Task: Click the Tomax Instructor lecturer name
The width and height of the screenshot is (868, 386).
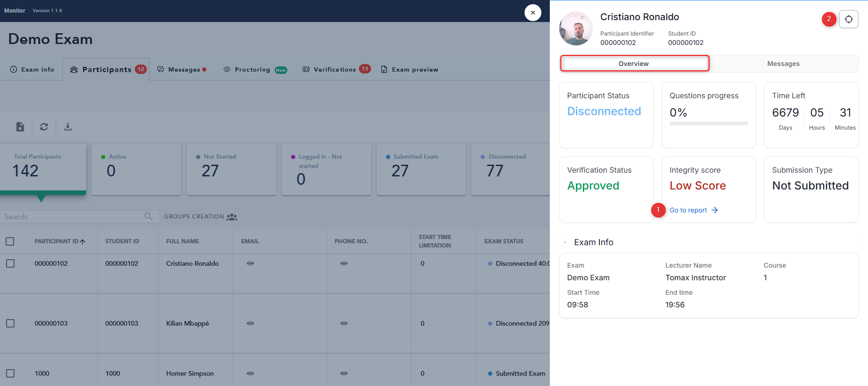Action: (x=696, y=277)
